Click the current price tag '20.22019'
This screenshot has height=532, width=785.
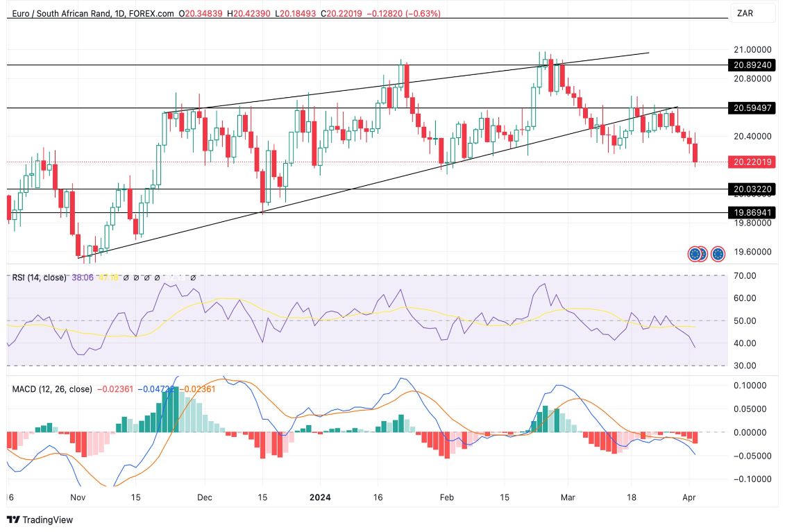tap(752, 162)
